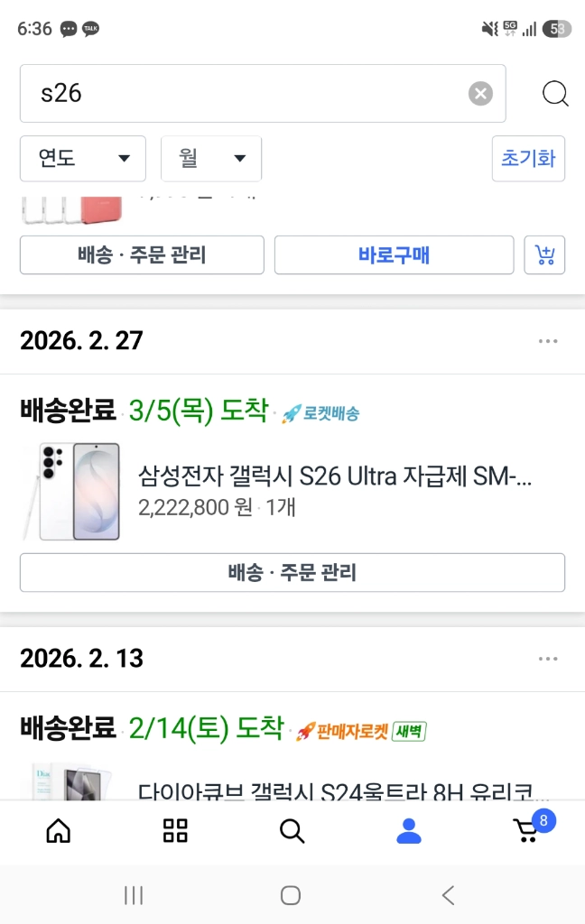Open more options for 2026. 2. 27 order
Image resolution: width=585 pixels, height=924 pixels.
pyautogui.click(x=548, y=341)
